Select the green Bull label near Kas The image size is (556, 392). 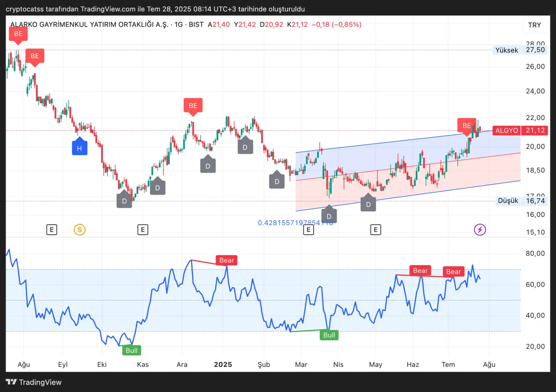click(131, 350)
